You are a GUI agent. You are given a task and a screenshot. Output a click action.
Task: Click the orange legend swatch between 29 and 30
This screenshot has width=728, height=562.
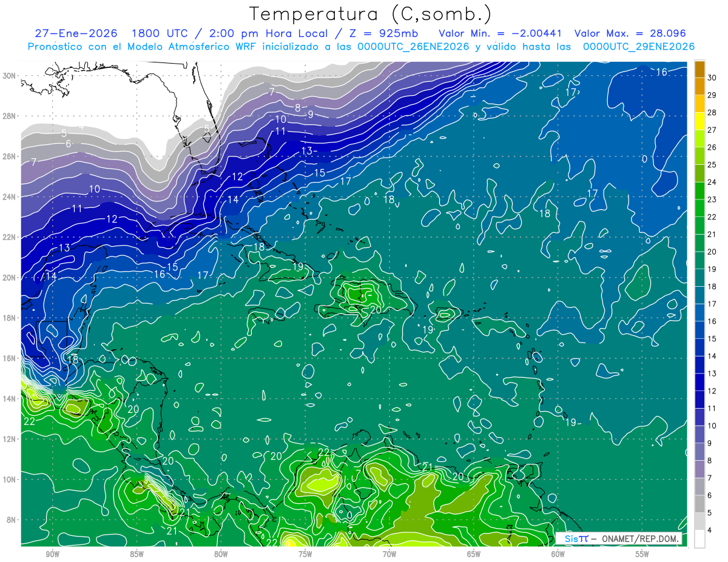tap(699, 87)
